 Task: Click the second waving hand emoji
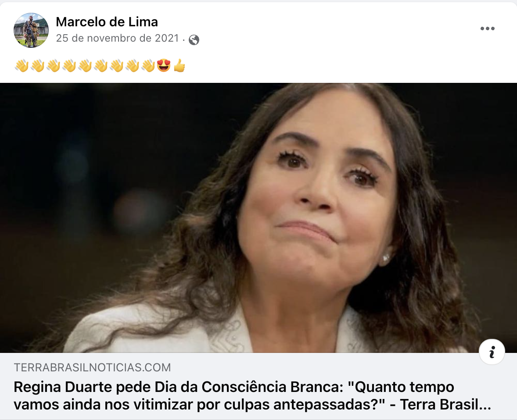tap(37, 66)
